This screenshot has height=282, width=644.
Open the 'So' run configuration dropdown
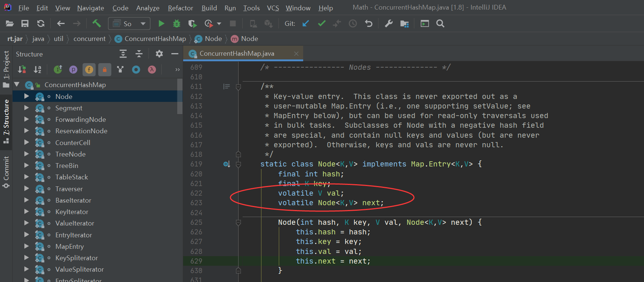[129, 24]
